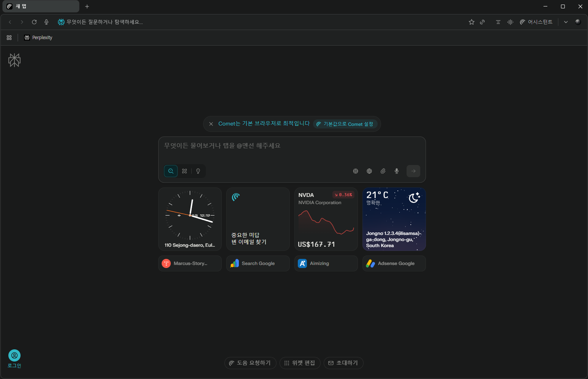Open the Aimizing shortcut
588x379 pixels.
326,263
